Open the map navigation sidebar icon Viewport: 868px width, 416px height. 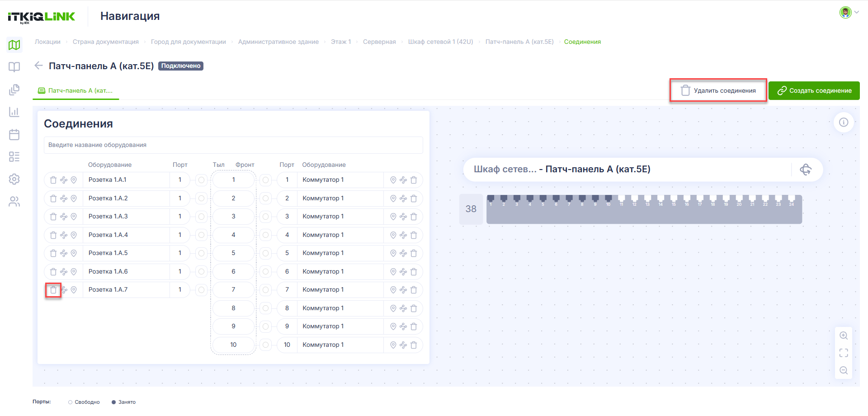14,45
